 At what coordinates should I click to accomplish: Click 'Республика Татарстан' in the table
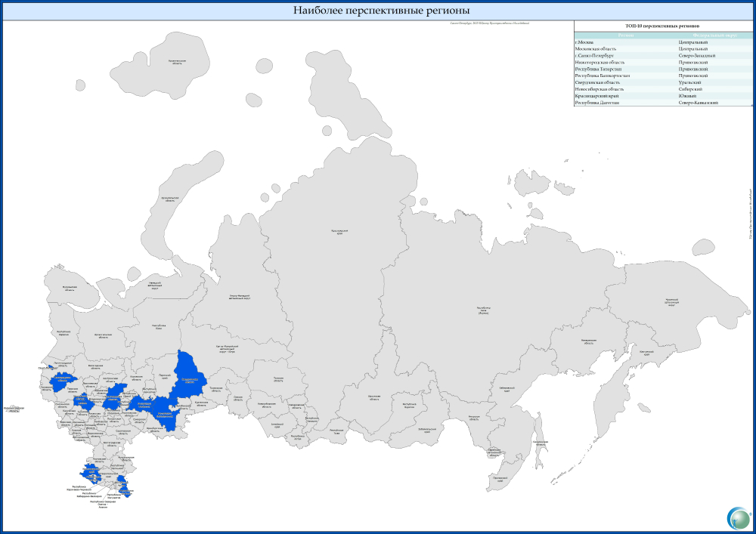pyautogui.click(x=598, y=69)
